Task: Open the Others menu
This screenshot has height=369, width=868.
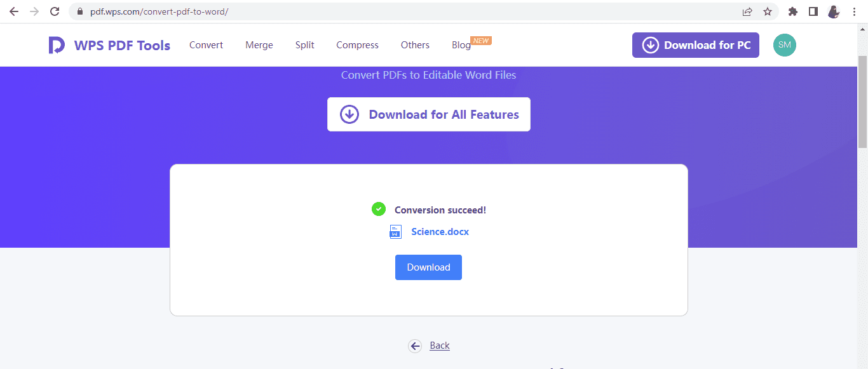Action: (415, 44)
